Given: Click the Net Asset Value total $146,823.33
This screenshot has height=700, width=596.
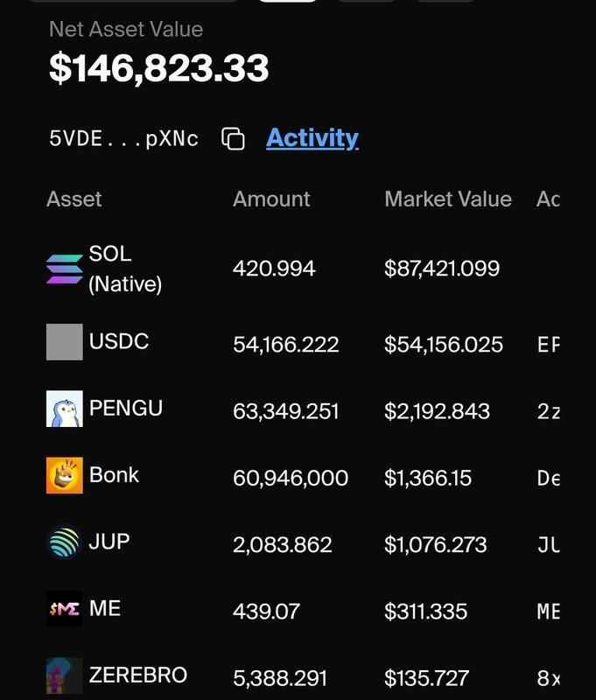Looking at the screenshot, I should pyautogui.click(x=159, y=68).
